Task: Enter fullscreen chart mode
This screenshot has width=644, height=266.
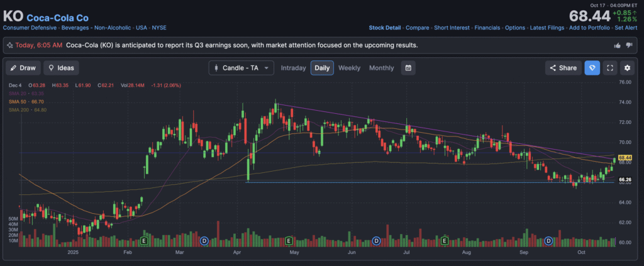Action: (x=609, y=68)
